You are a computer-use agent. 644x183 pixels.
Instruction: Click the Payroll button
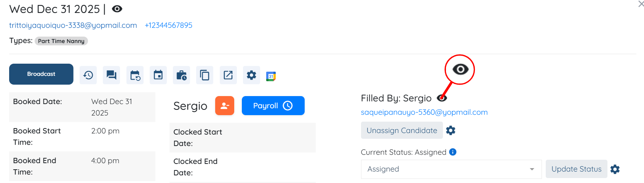[x=273, y=106]
